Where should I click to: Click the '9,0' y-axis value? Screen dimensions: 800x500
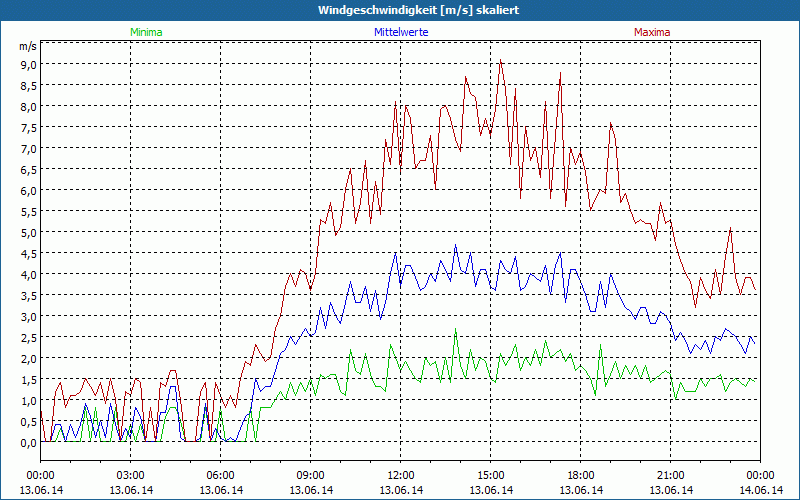coord(29,65)
